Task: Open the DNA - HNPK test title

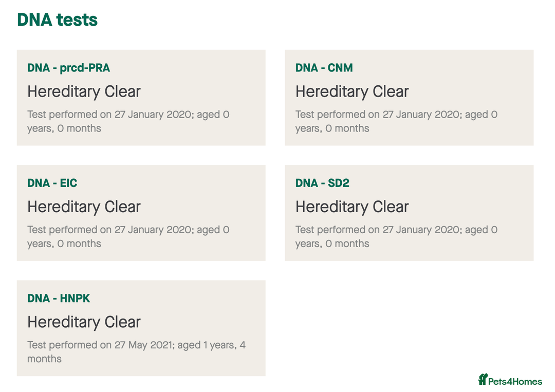Action: [59, 298]
